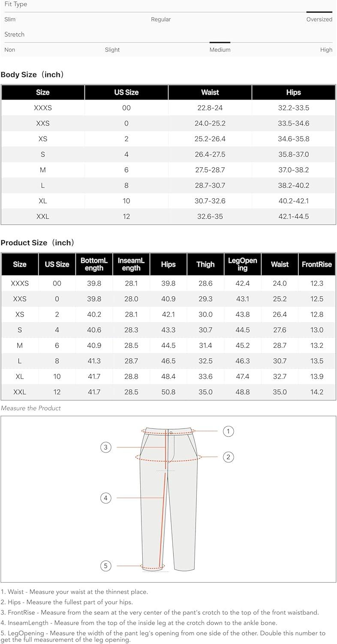Click circled number 1 waist marker
This screenshot has width=337, height=644.
coord(229,431)
